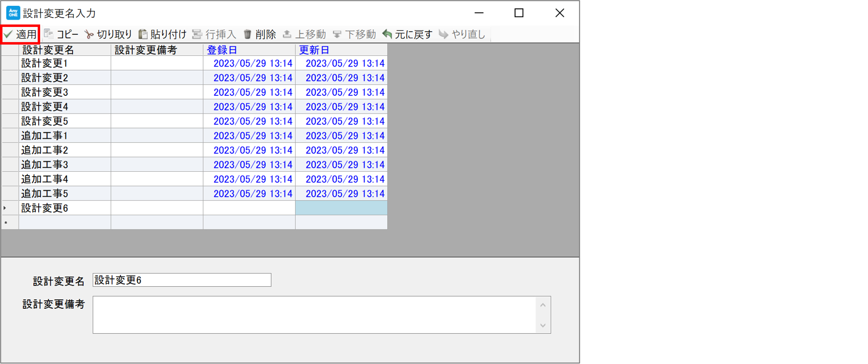868x364 pixels.
Task: Click the 元に戻す (Undo) arrow icon
Action: (x=387, y=34)
